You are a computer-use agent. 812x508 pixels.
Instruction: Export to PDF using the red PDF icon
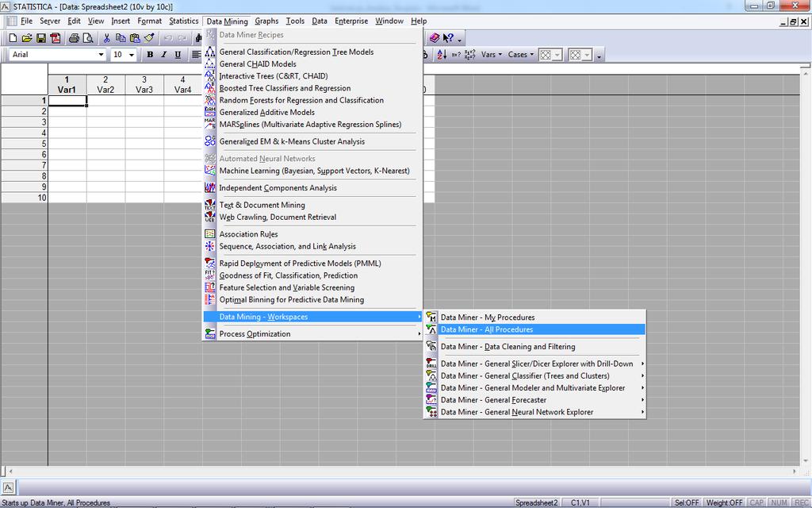tap(56, 38)
